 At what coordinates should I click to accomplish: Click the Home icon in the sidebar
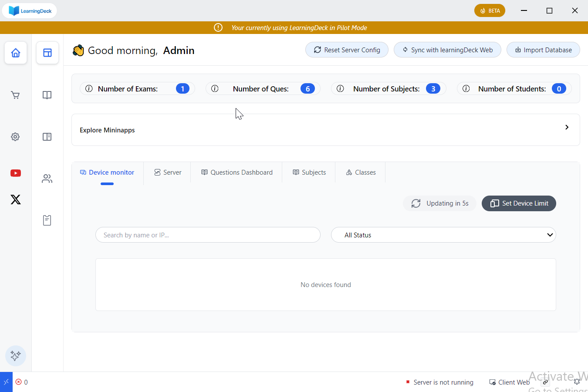coord(16,53)
